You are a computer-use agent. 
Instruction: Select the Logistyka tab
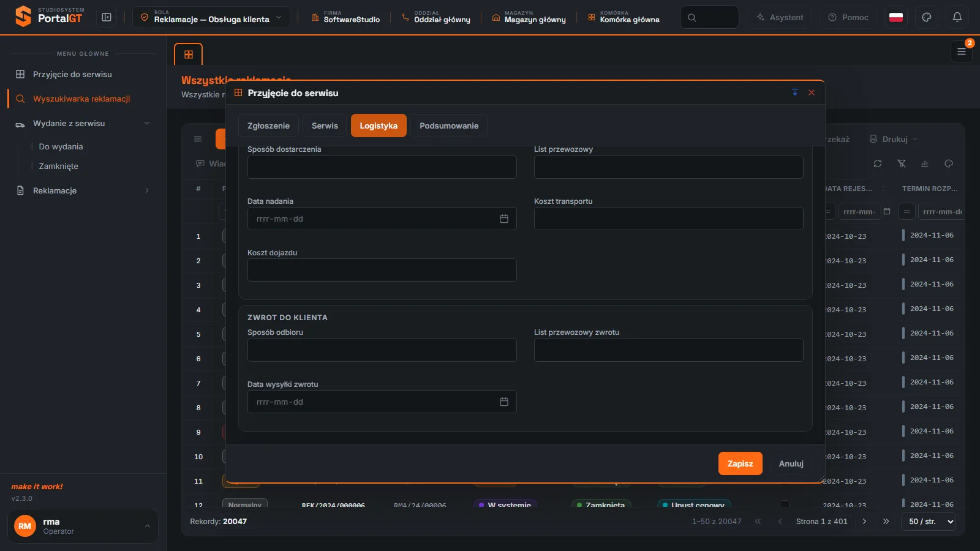point(379,126)
